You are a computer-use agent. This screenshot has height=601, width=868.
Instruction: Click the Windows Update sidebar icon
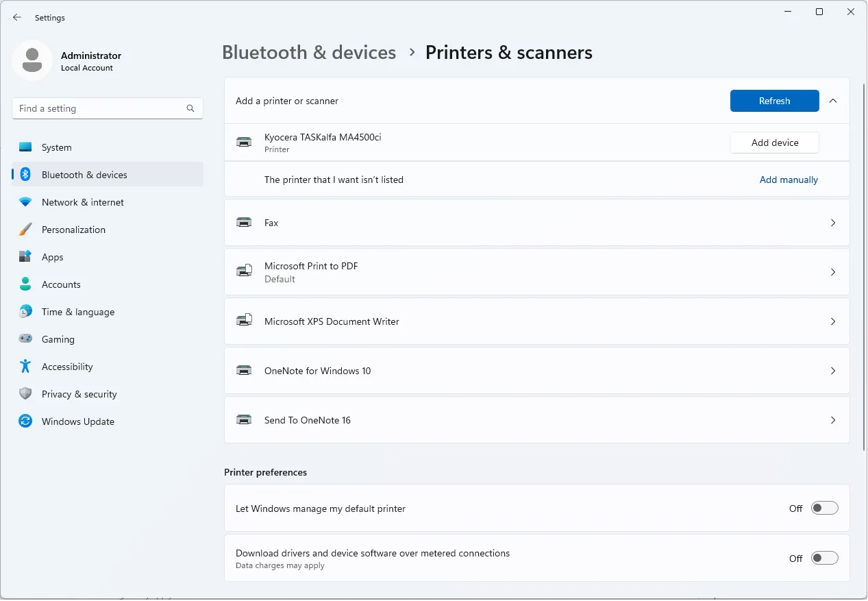click(25, 421)
